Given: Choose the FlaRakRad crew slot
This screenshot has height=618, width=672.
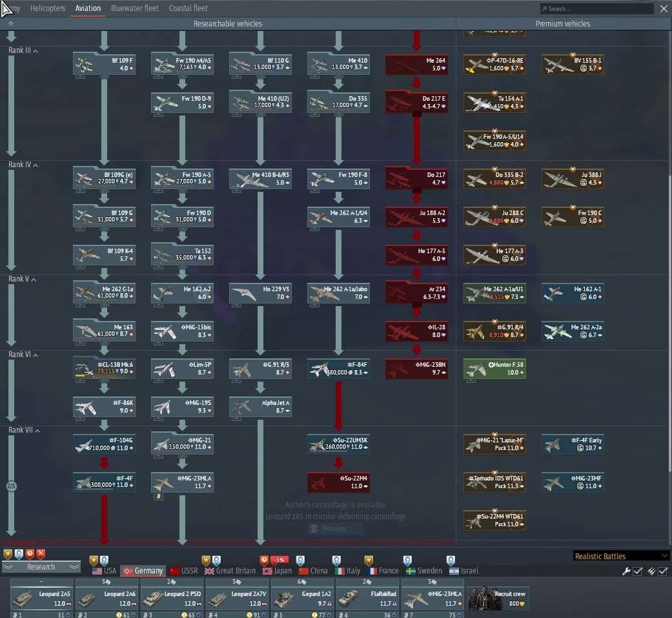Looking at the screenshot, I should (x=367, y=598).
